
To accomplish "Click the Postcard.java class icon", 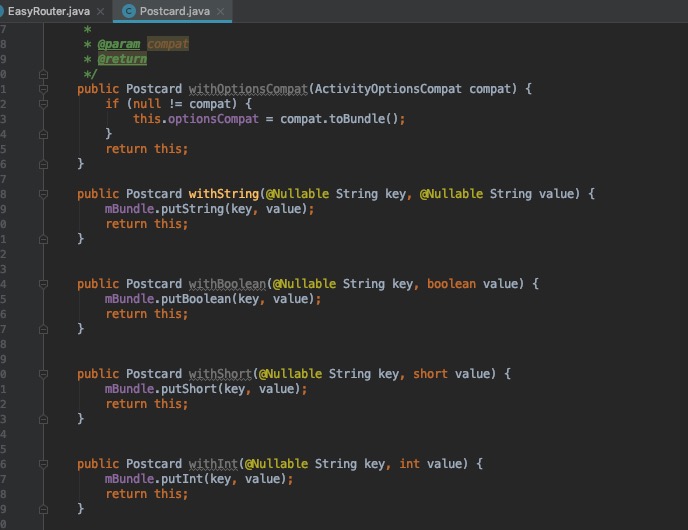I will pos(129,11).
